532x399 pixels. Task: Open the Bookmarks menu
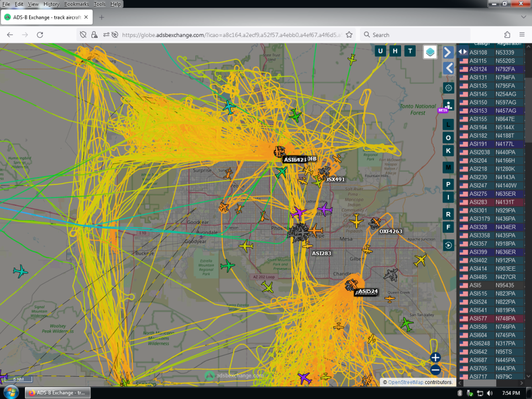point(76,4)
